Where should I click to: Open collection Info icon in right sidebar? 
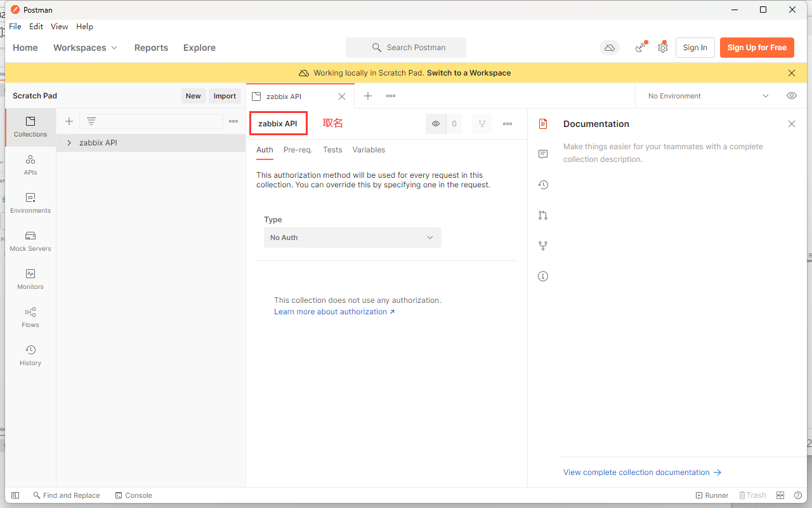(x=543, y=276)
